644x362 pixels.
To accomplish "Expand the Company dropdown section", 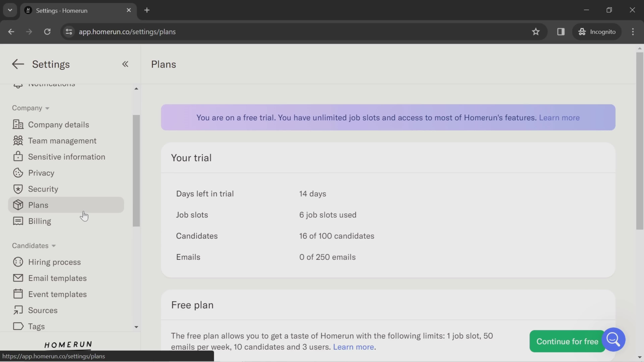I will [30, 108].
